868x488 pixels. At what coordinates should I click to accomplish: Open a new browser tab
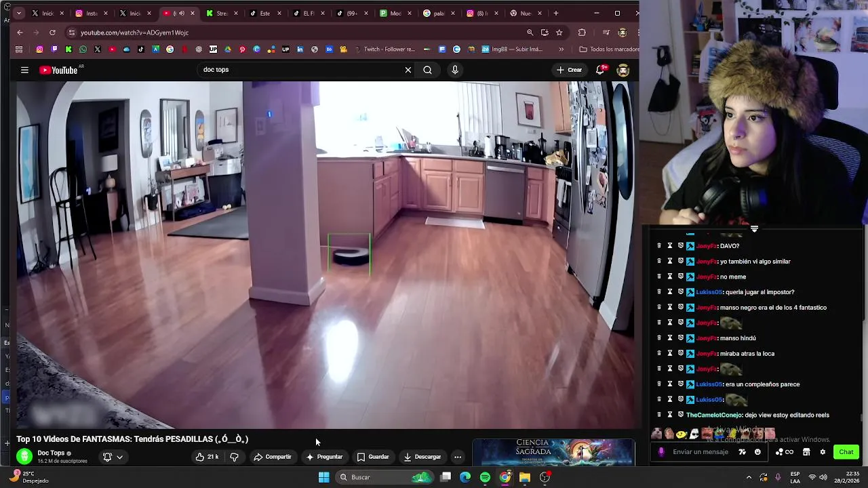[556, 13]
